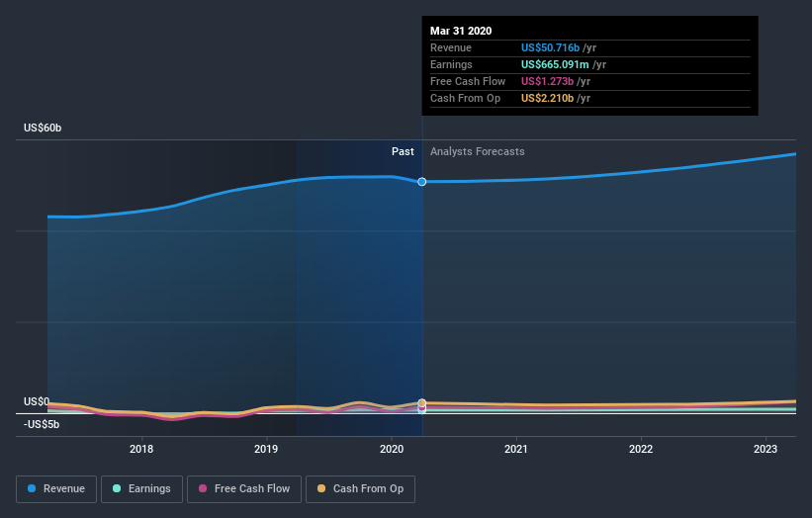The width and height of the screenshot is (812, 518).
Task: Click the 2021 x-axis label
Action: [x=516, y=449]
